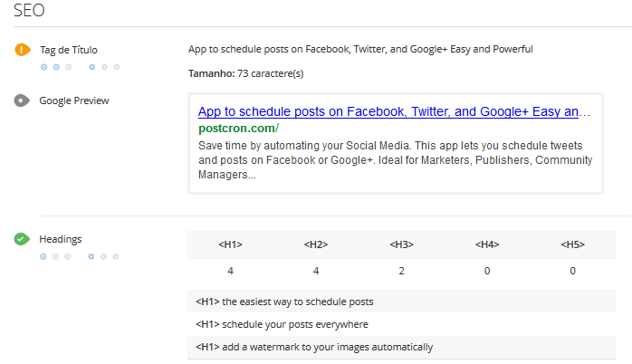Click second circle icon under Tag de Título
632x364 pixels.
click(x=56, y=67)
